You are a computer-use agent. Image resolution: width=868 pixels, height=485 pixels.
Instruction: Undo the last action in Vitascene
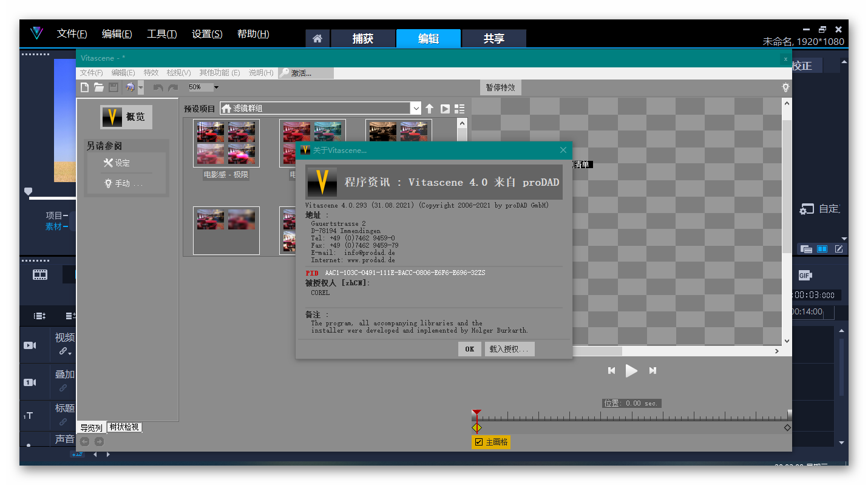[158, 87]
